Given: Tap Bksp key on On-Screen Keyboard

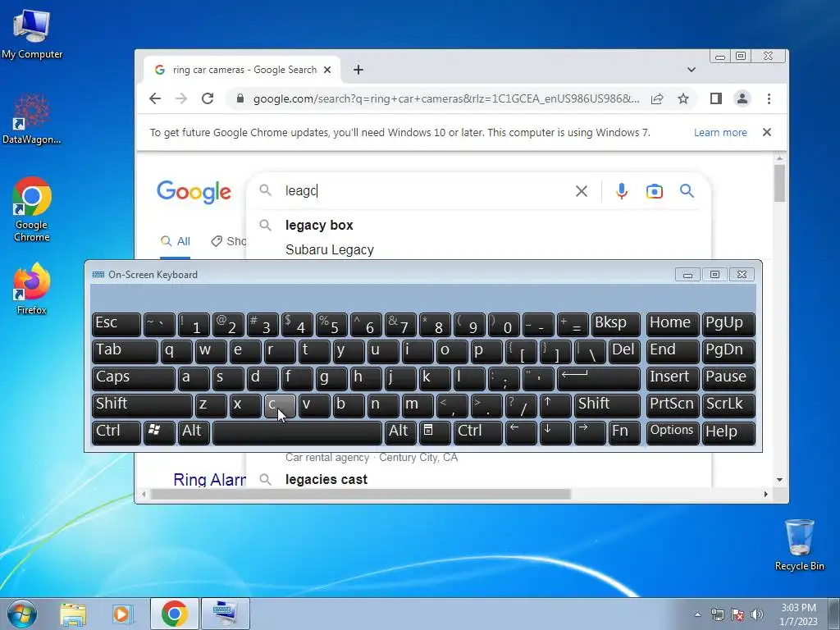Looking at the screenshot, I should (x=616, y=323).
